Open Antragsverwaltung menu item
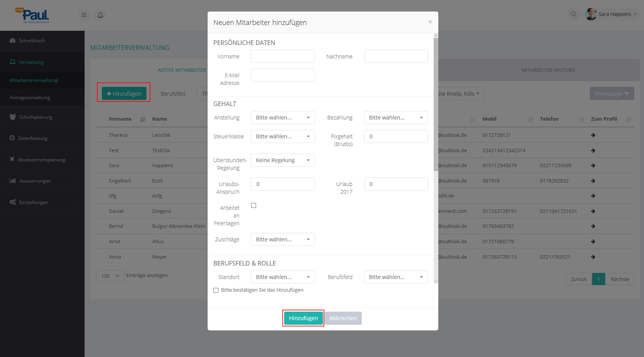This screenshot has height=357, width=644. click(x=30, y=98)
